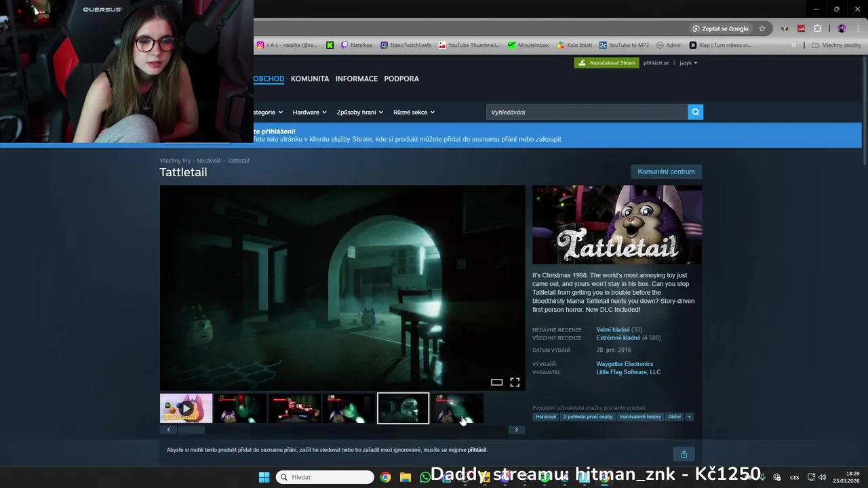Open the MinuteInbox bookmark

tap(528, 45)
